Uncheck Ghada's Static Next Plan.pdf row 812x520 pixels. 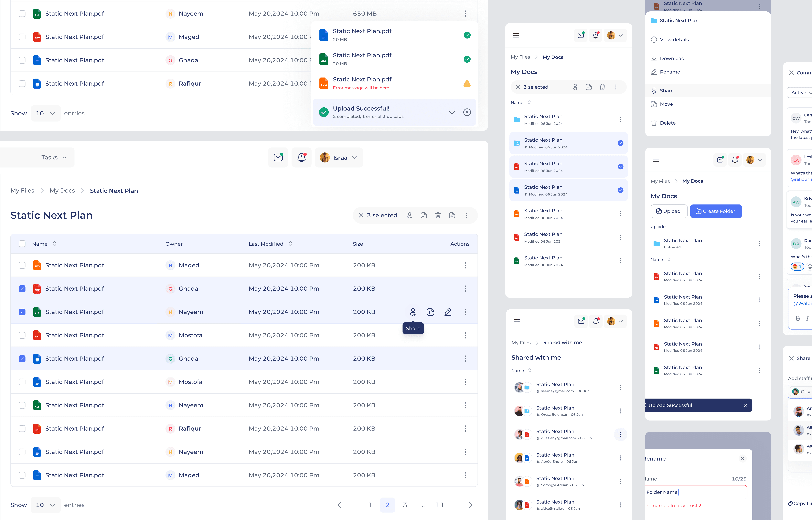(x=22, y=289)
